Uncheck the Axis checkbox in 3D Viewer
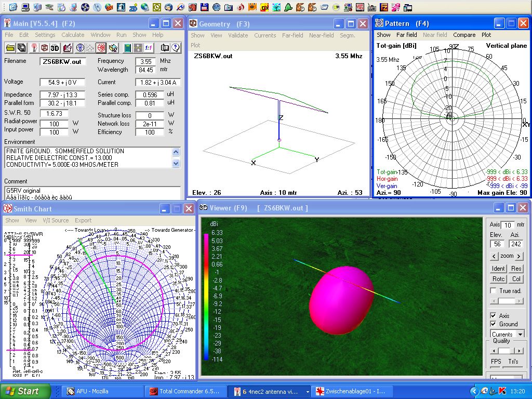 point(494,315)
